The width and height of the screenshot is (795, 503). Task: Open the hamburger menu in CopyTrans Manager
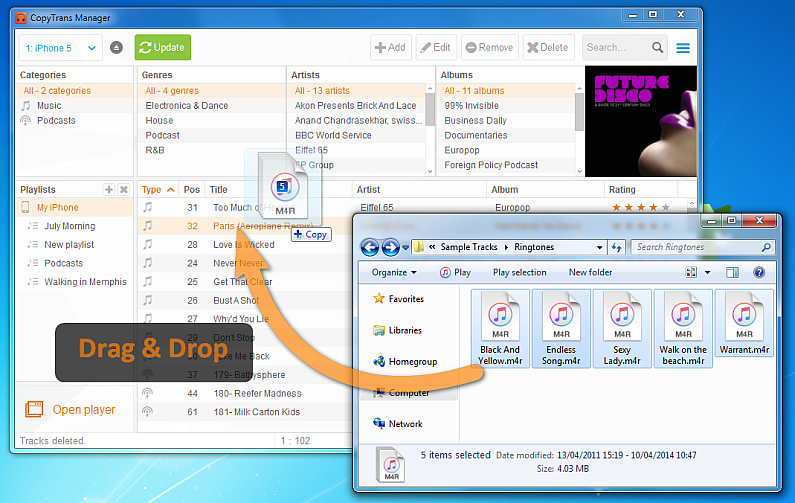point(683,48)
